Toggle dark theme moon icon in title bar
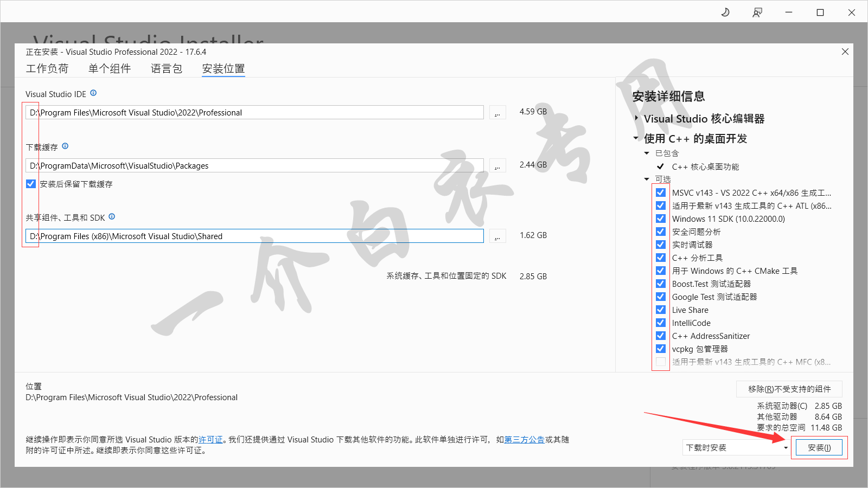Screen dimensions: 868x488 (x=725, y=12)
